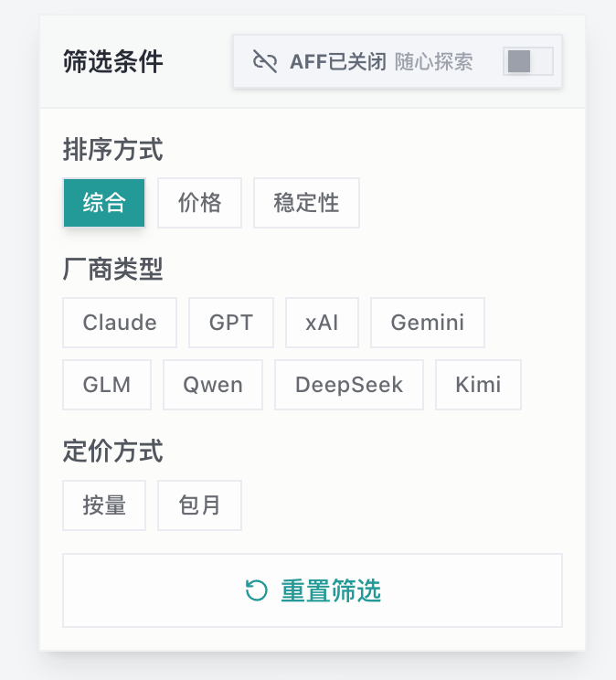Filter by DeepSeek vendor

[x=349, y=385]
